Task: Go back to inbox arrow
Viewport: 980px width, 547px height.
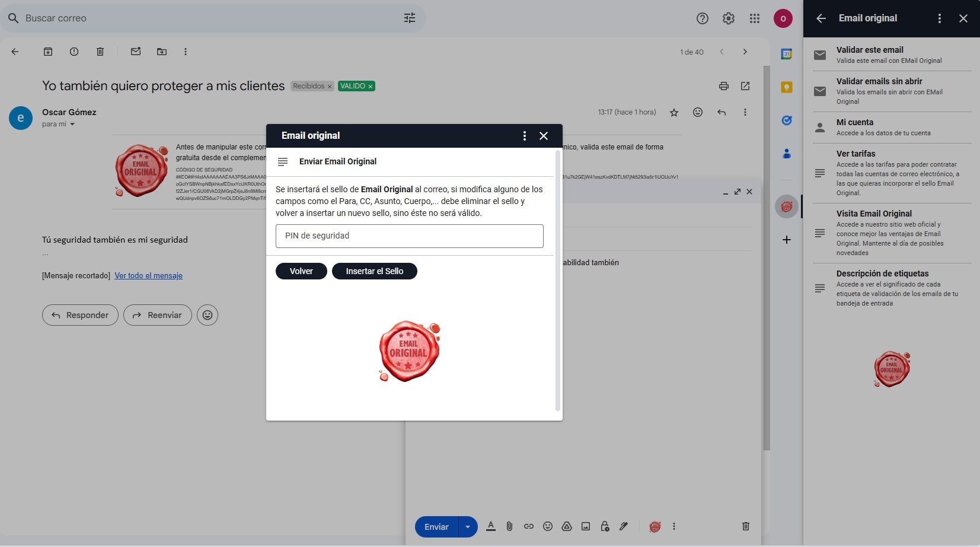Action: pyautogui.click(x=15, y=52)
